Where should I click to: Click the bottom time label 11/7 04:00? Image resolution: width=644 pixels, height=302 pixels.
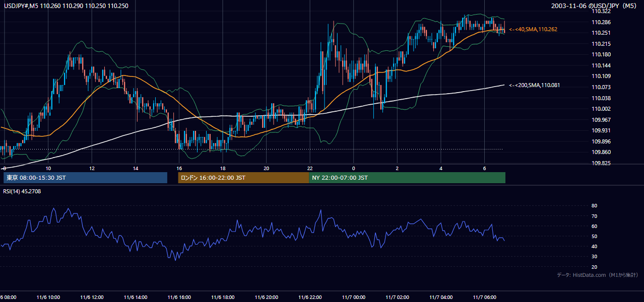pos(441,297)
